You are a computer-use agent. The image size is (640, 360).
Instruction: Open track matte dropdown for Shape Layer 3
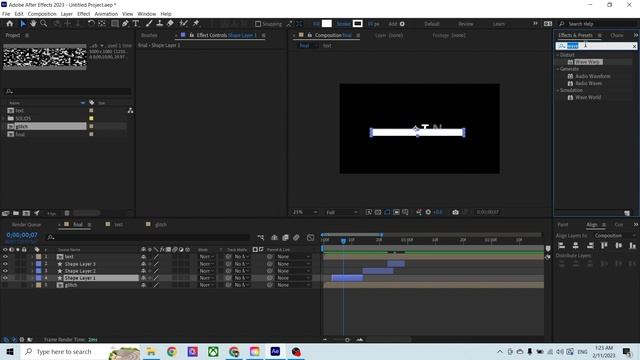click(x=242, y=264)
